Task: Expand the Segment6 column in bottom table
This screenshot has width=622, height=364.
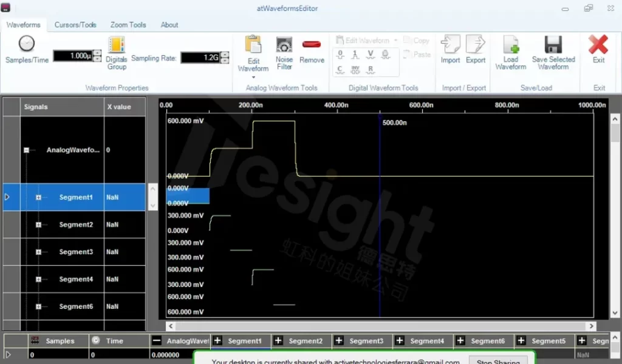Action: pyautogui.click(x=460, y=341)
